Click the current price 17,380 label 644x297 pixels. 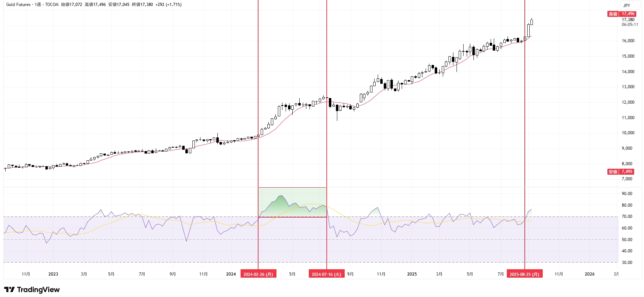coord(628,20)
